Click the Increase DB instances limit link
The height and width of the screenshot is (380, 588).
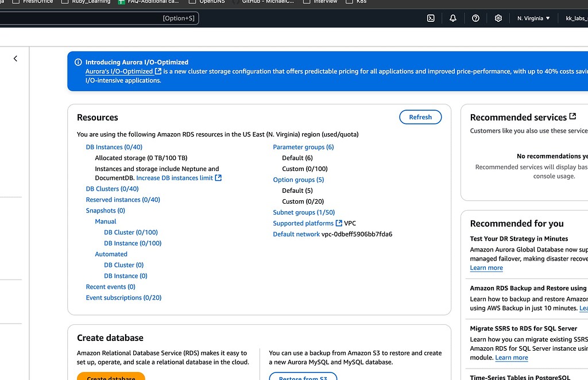point(175,178)
